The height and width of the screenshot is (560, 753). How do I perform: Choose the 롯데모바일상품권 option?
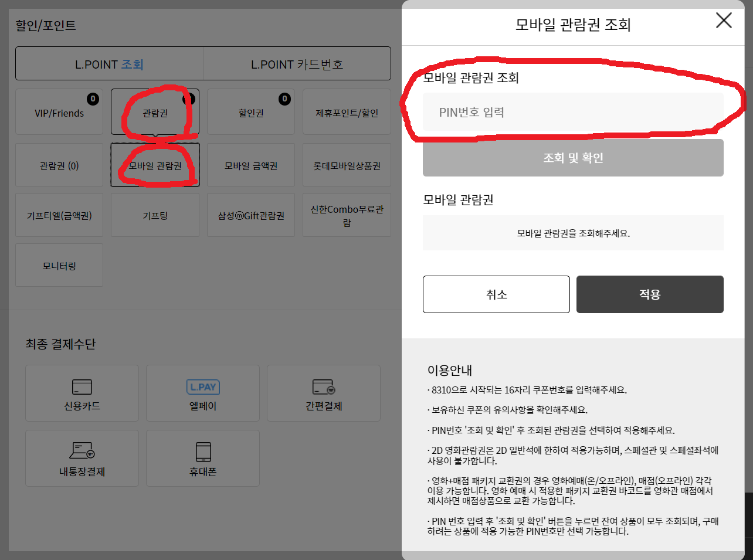[347, 165]
